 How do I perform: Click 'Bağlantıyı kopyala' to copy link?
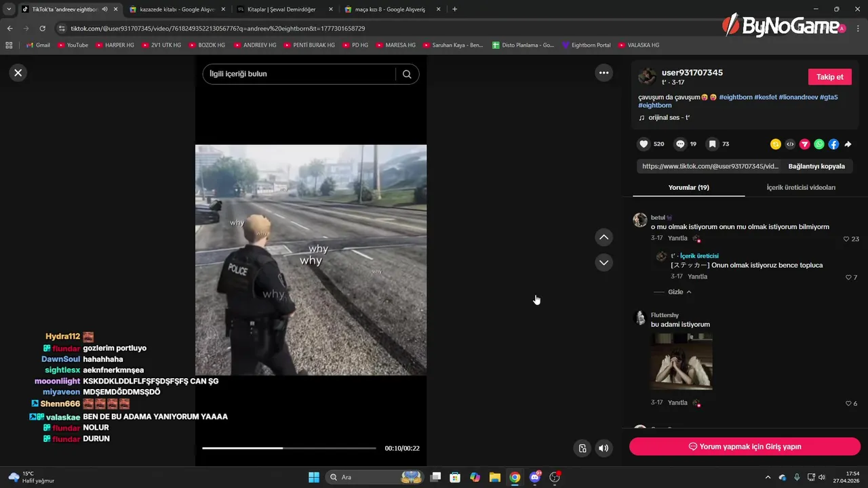816,166
